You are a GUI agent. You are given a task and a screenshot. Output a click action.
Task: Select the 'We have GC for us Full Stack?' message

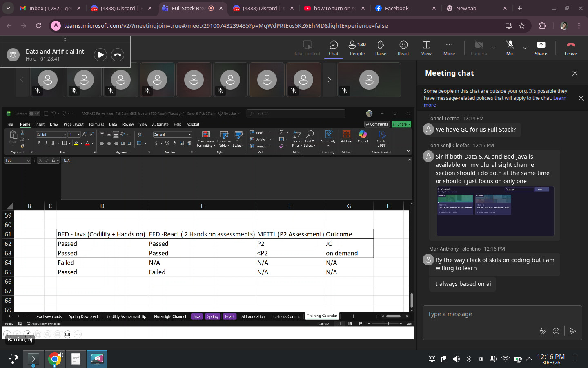pyautogui.click(x=476, y=130)
